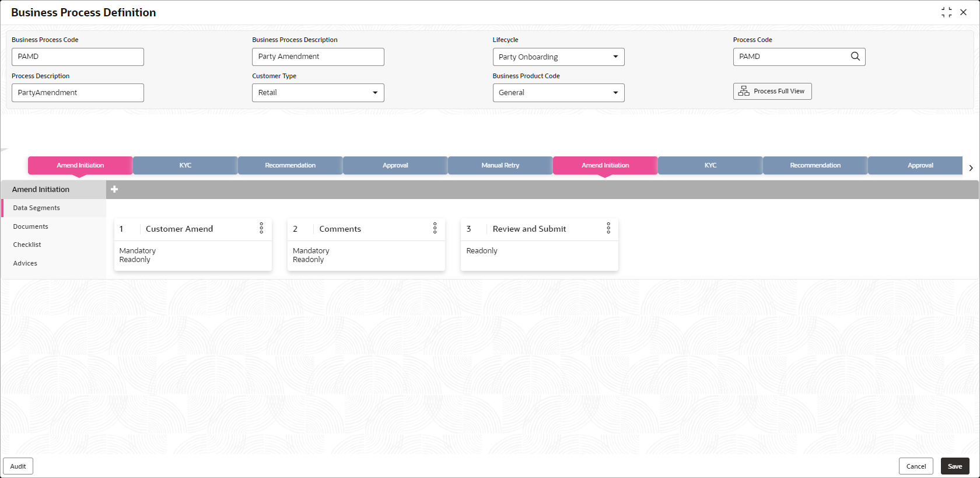Expand the Lifecycle dropdown
The image size is (980, 478).
(558, 57)
